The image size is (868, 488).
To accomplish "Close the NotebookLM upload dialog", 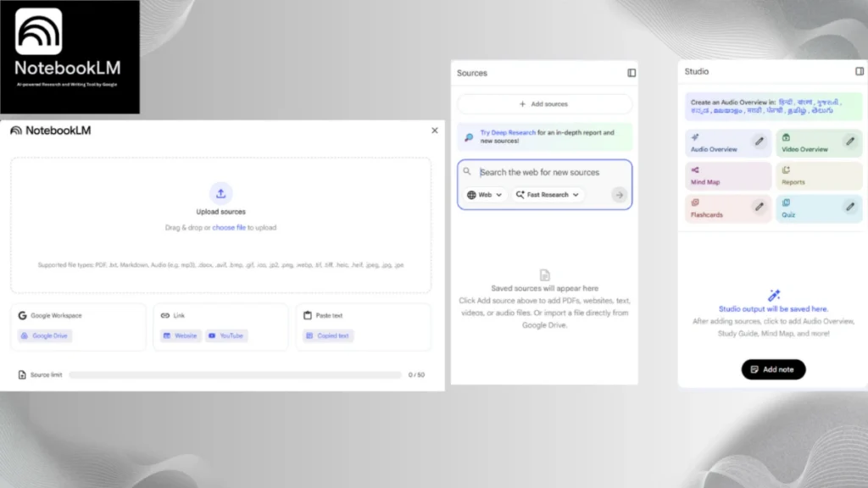I will click(x=435, y=130).
